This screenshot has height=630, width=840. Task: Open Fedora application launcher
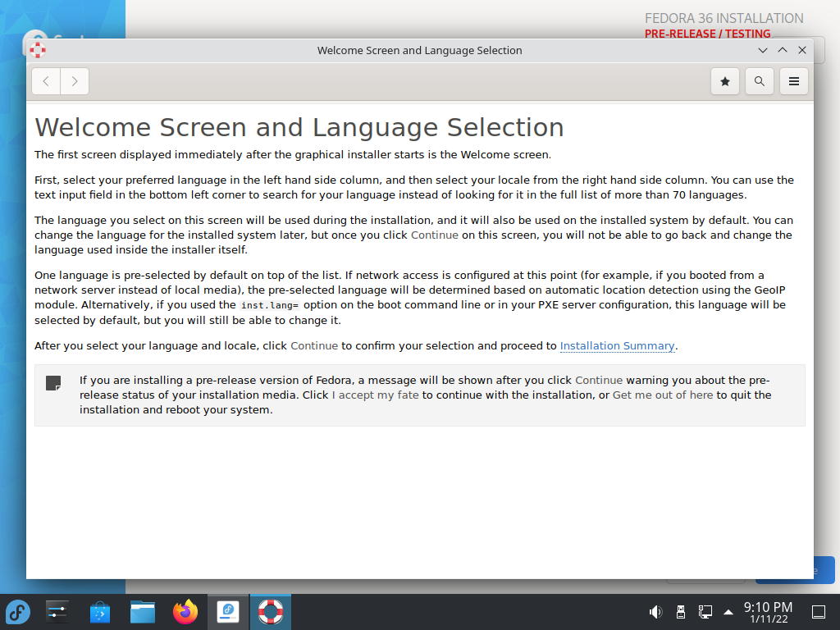pyautogui.click(x=18, y=612)
